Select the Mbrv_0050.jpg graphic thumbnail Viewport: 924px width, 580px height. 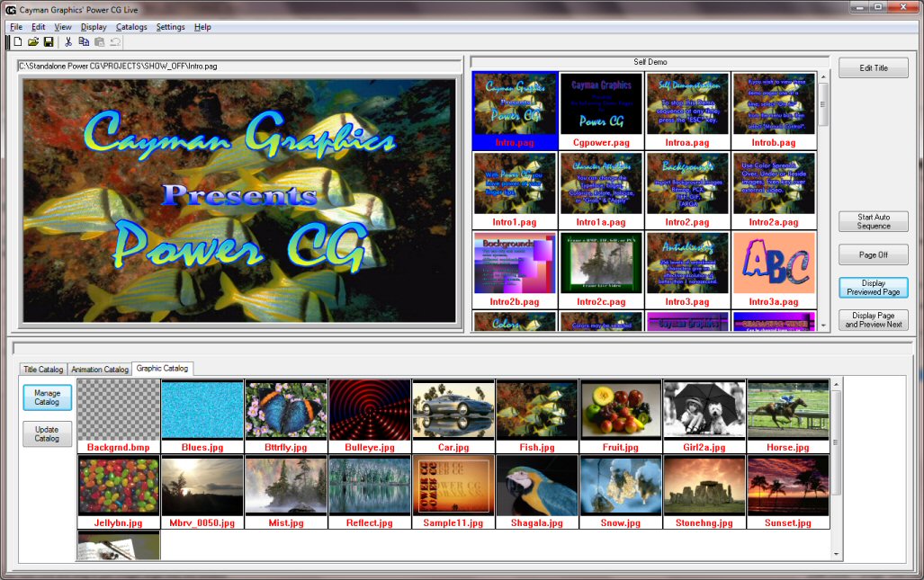(x=202, y=492)
